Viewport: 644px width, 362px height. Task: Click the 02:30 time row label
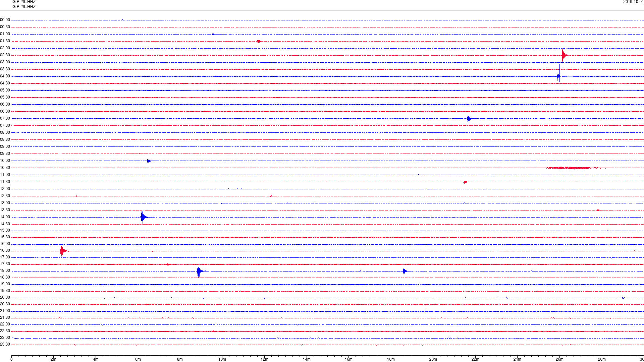(5, 55)
